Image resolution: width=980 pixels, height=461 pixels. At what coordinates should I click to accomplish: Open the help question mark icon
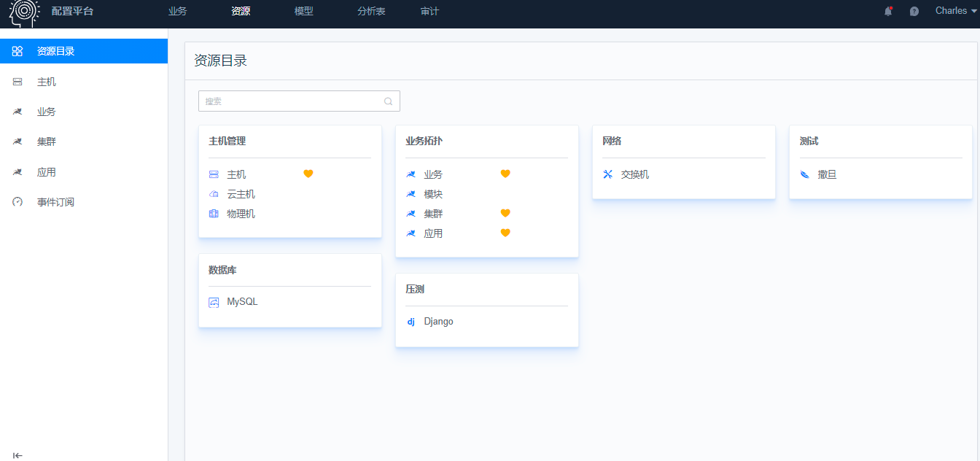914,11
